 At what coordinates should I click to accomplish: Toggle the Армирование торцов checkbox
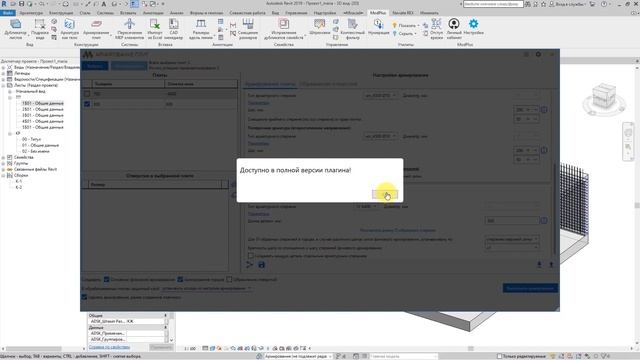(180, 280)
